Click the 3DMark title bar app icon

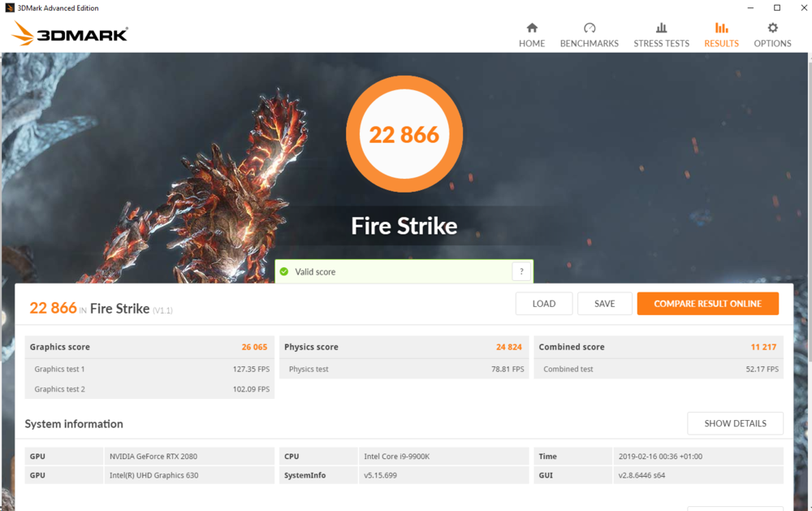coord(9,8)
